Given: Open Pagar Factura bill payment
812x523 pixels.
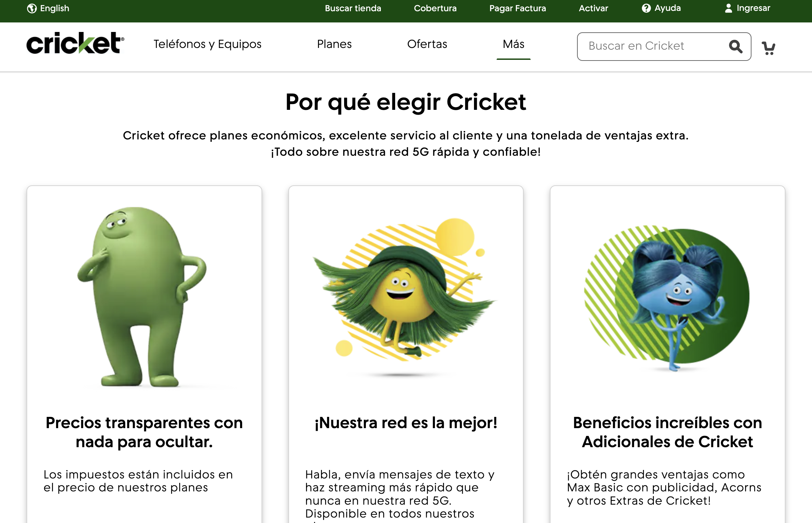Looking at the screenshot, I should (518, 8).
